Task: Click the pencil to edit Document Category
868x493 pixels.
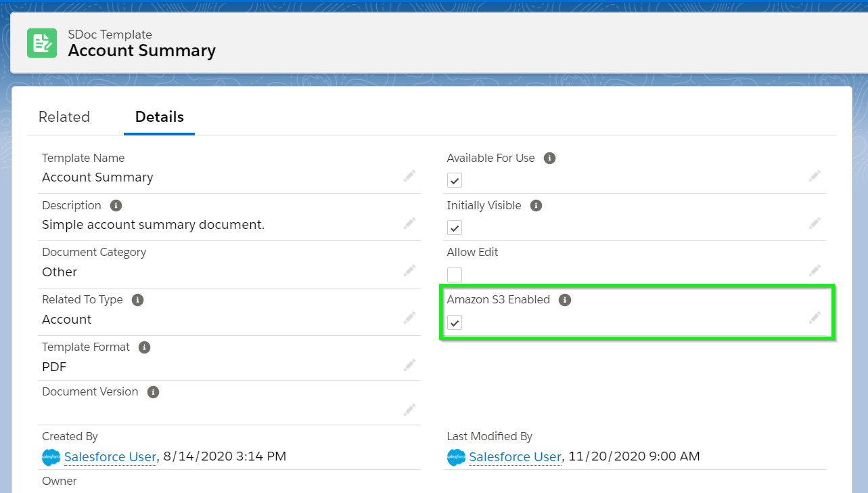Action: [410, 271]
